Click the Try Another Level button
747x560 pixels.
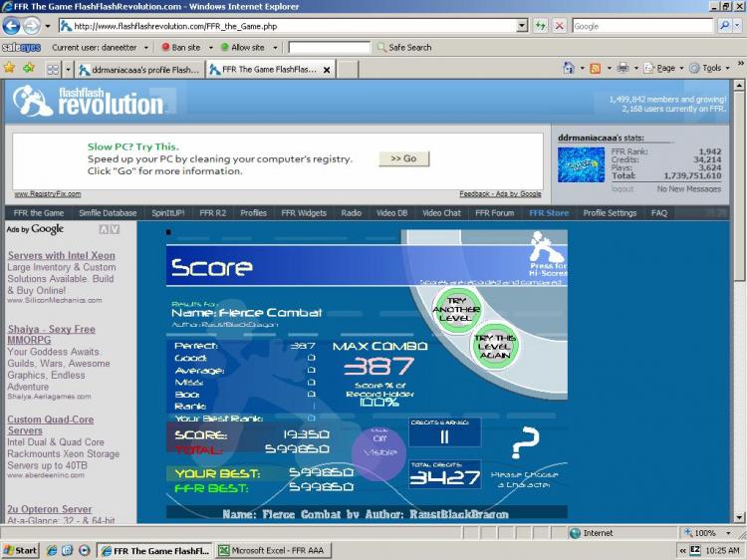point(456,309)
